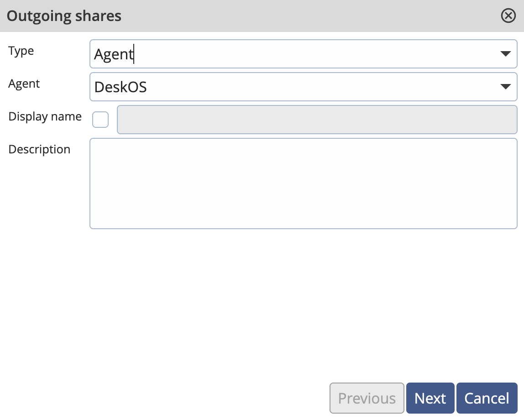Click the Agent field showing DeskOS
524x420 pixels.
[x=274, y=86]
